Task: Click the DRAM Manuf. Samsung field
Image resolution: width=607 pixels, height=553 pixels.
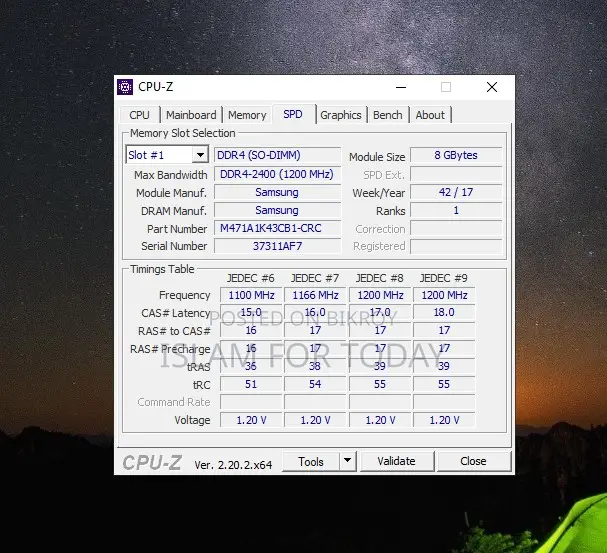Action: pos(278,210)
